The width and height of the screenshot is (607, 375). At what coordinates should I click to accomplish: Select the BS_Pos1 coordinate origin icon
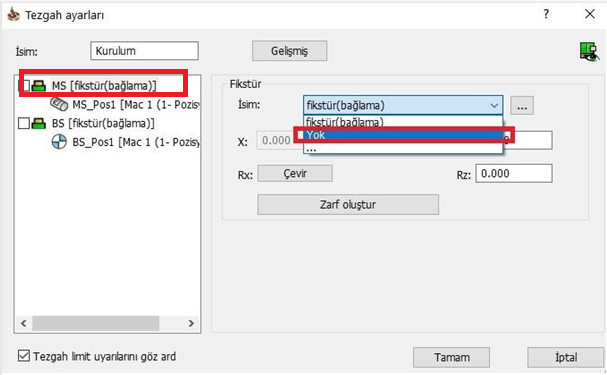coord(59,142)
